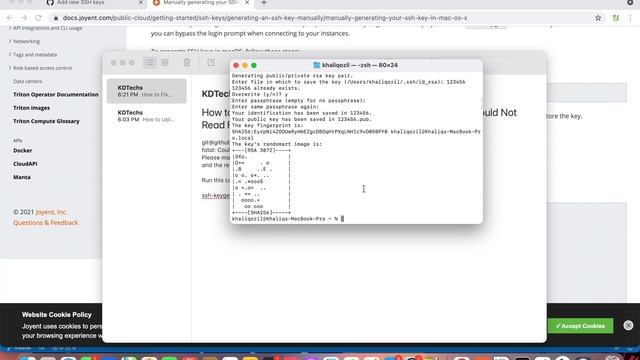Switch to Add new SSH keys tab
Viewport: 640px width, 360px height.
click(80, 2)
